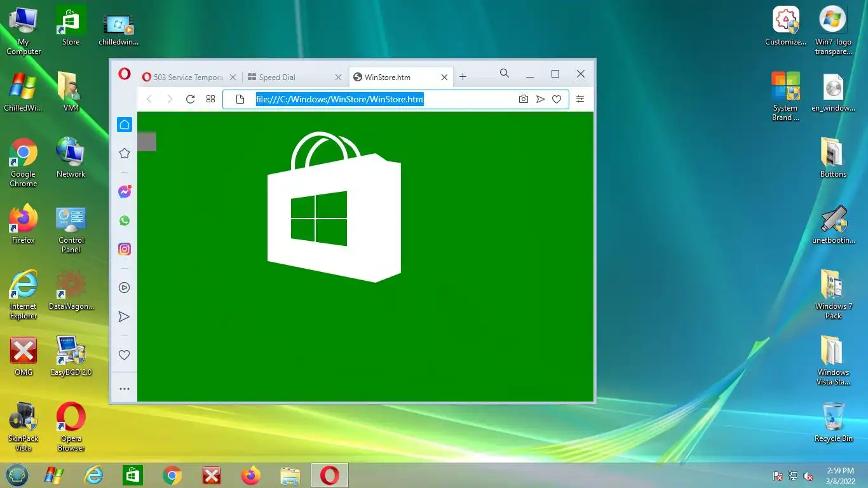Open the taskbar clock showing 2:59 PM
Image resolution: width=868 pixels, height=488 pixels.
click(x=840, y=475)
